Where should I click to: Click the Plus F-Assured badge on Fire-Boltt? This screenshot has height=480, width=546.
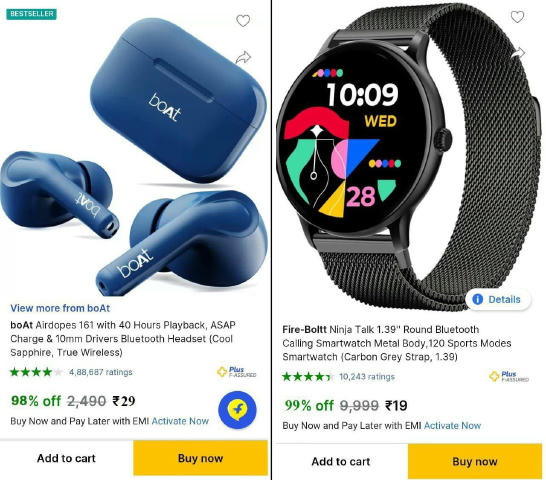pos(509,376)
